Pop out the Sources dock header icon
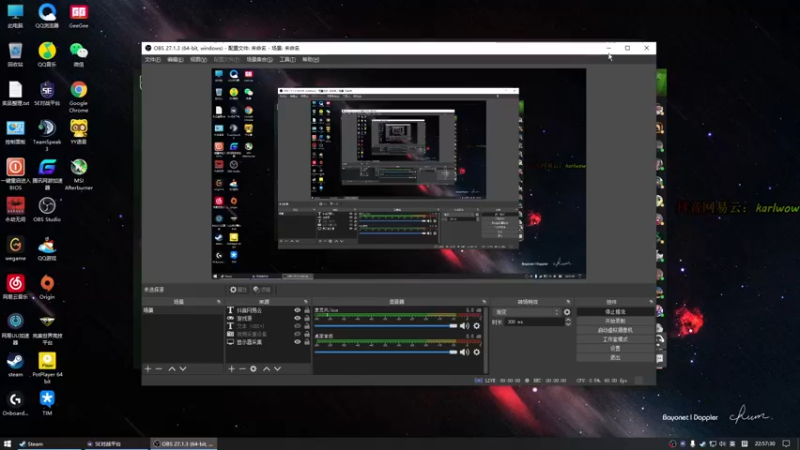This screenshot has height=450, width=800. coord(306,302)
